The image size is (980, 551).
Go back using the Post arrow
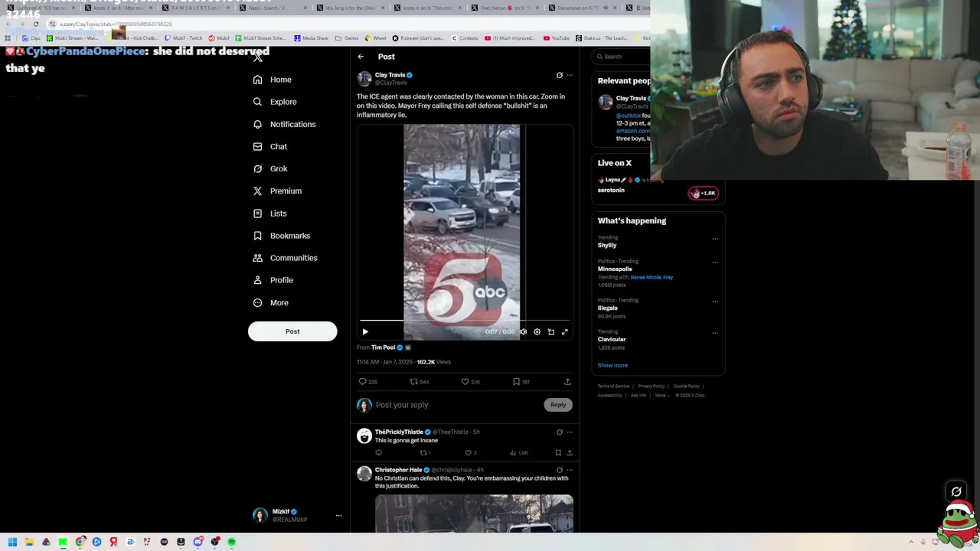tap(361, 57)
